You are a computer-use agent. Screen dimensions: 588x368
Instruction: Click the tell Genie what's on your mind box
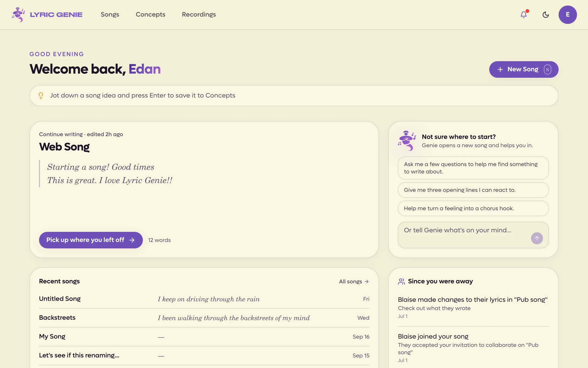point(473,235)
